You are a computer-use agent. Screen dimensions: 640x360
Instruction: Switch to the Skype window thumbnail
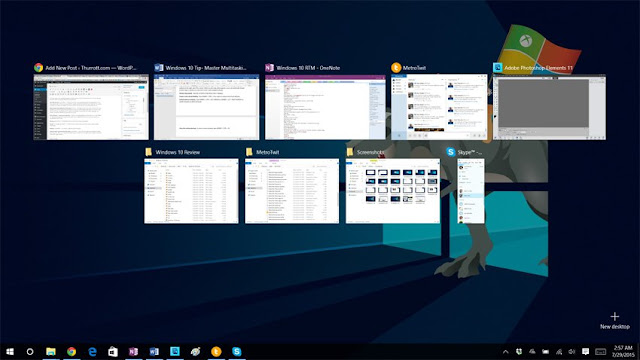(x=471, y=191)
